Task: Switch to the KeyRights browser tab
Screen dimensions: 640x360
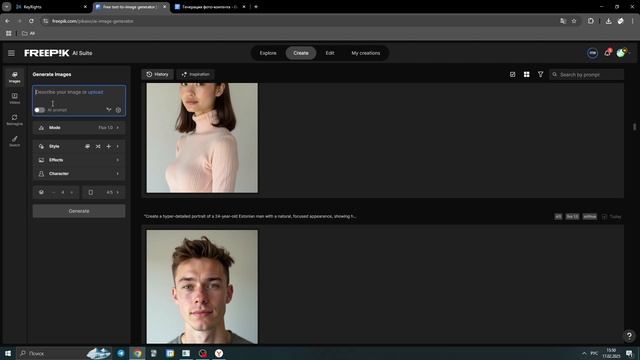Action: coord(51,7)
